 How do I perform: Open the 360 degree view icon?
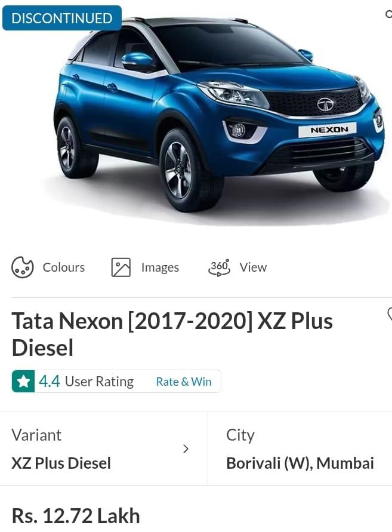coord(219,267)
